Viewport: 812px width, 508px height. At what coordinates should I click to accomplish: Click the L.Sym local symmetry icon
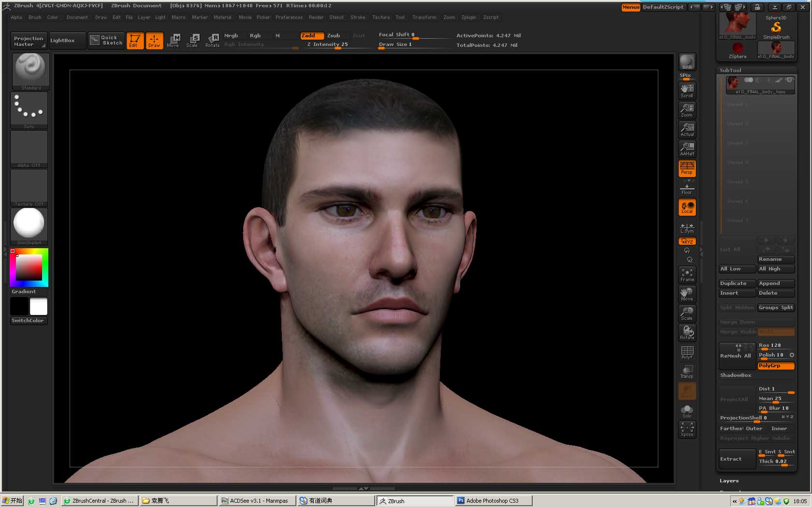click(687, 228)
